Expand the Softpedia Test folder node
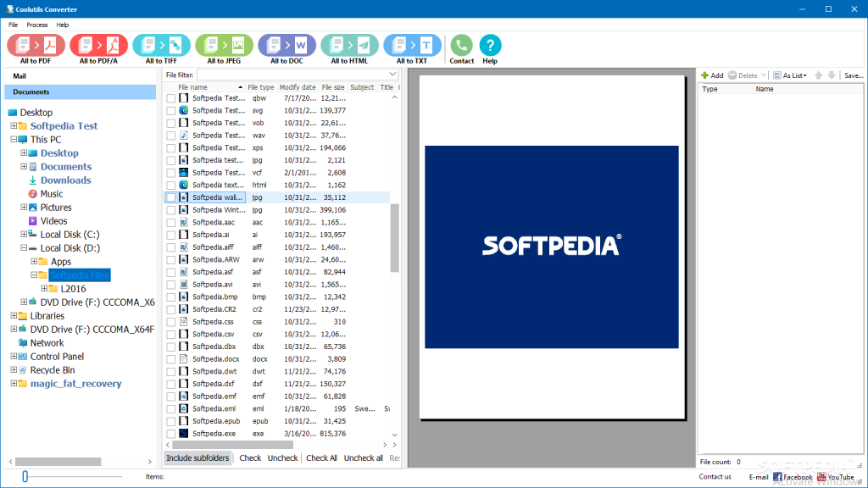 [x=14, y=126]
